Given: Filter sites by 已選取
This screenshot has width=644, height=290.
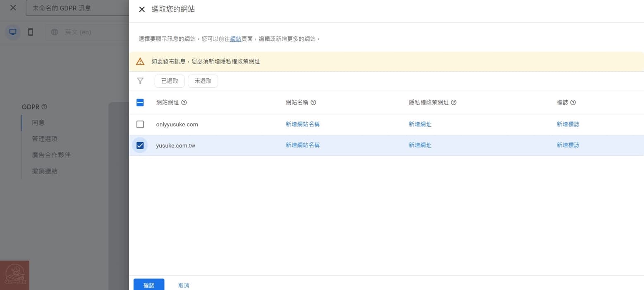Looking at the screenshot, I should (169, 81).
